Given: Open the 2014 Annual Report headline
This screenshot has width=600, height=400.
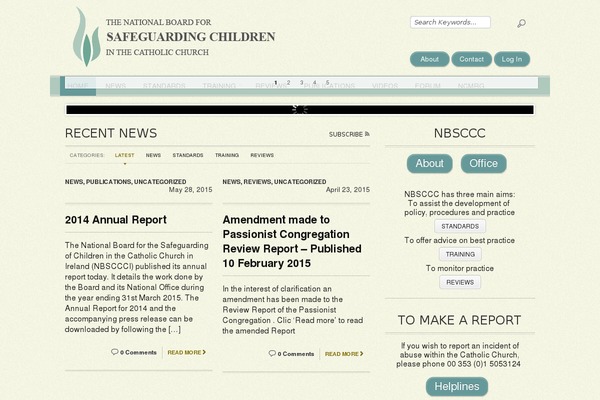Looking at the screenshot, I should pyautogui.click(x=116, y=220).
